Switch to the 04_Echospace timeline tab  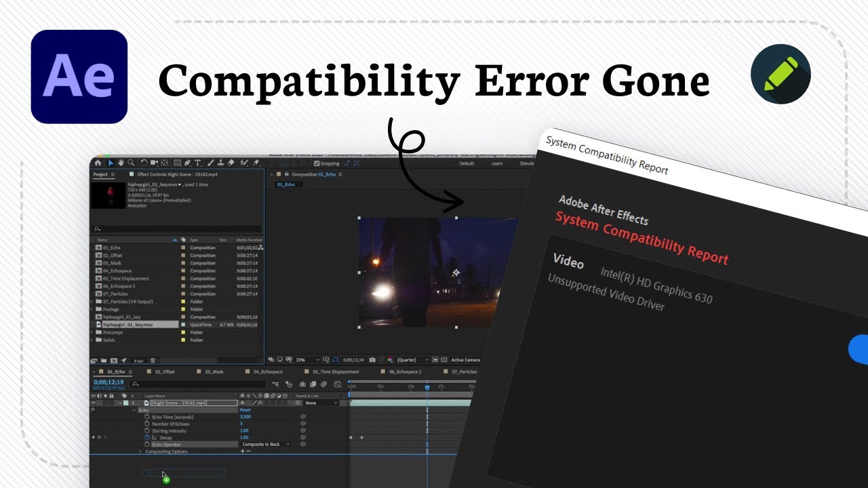click(x=268, y=371)
